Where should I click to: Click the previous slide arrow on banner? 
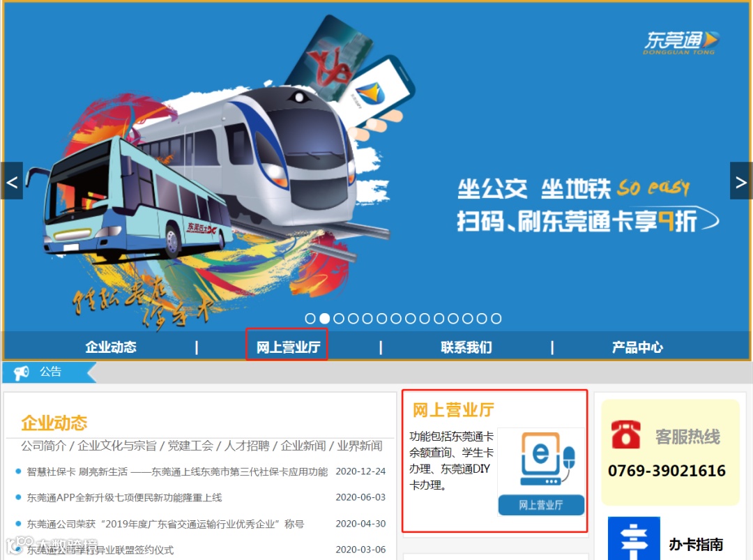tap(12, 181)
